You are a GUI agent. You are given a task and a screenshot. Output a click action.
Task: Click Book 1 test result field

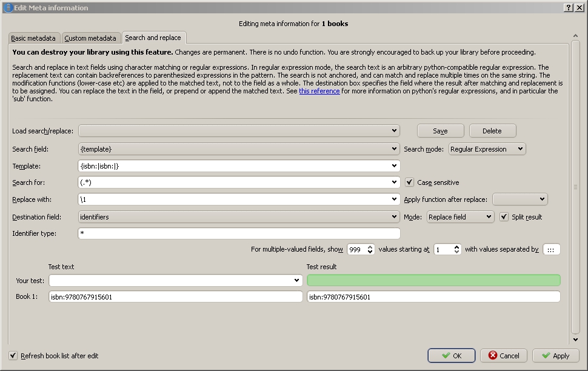click(433, 296)
